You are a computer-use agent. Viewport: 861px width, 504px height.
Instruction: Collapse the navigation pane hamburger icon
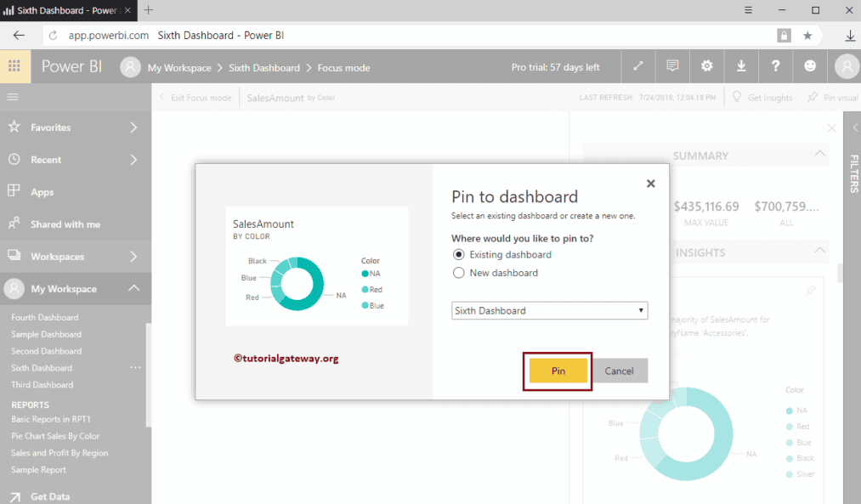pyautogui.click(x=12, y=97)
